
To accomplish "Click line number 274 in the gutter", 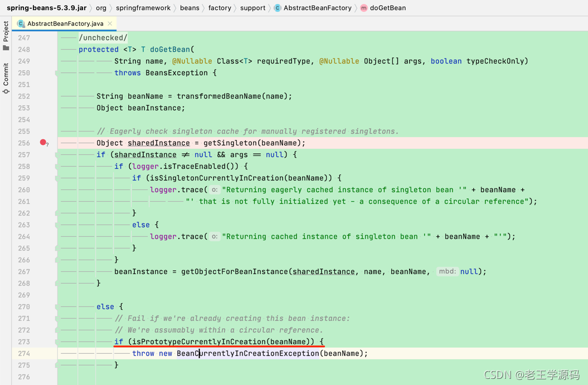I will [24, 353].
